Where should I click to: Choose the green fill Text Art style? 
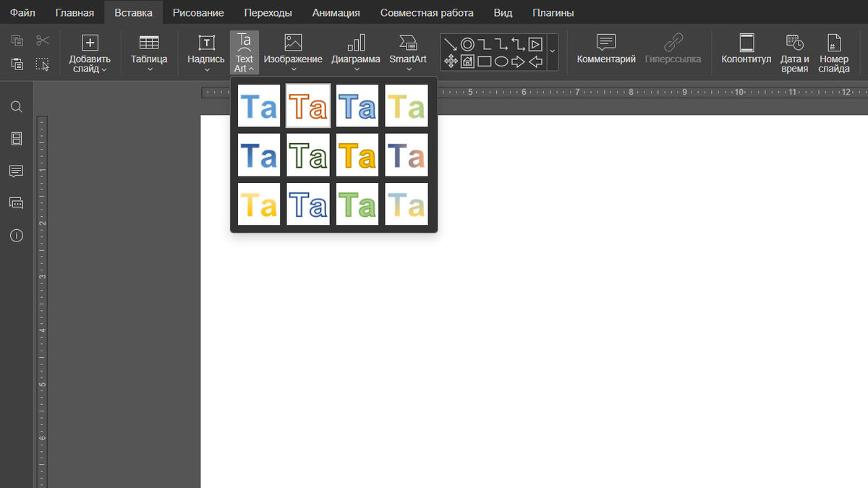[x=357, y=204]
